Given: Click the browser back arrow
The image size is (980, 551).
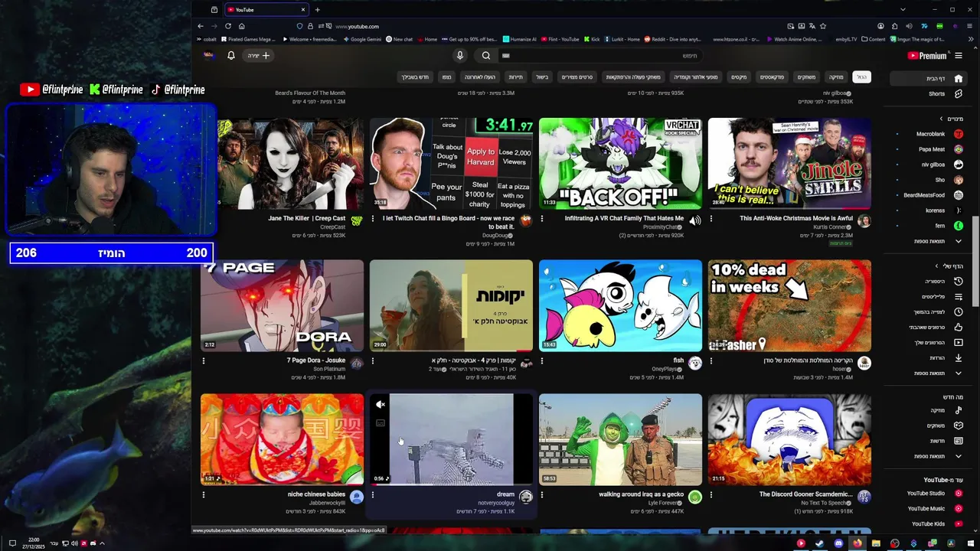Looking at the screenshot, I should click(x=201, y=26).
